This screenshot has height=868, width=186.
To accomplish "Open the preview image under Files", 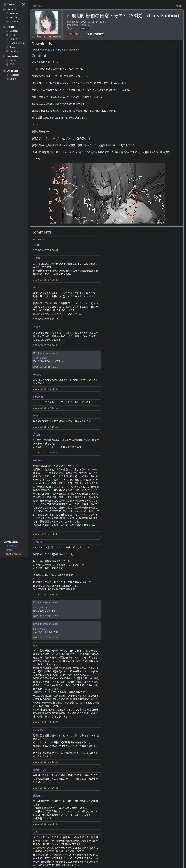I will pyautogui.click(x=107, y=193).
